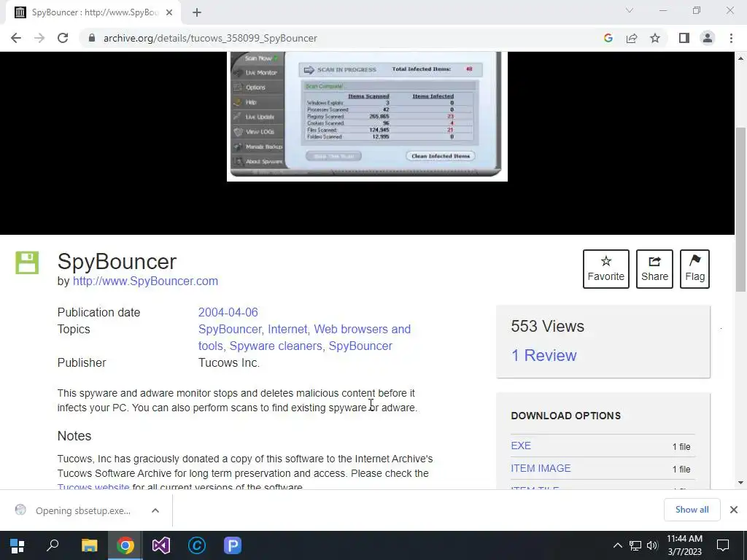Close the downloads bar
The height and width of the screenshot is (560, 747).
coord(734,510)
